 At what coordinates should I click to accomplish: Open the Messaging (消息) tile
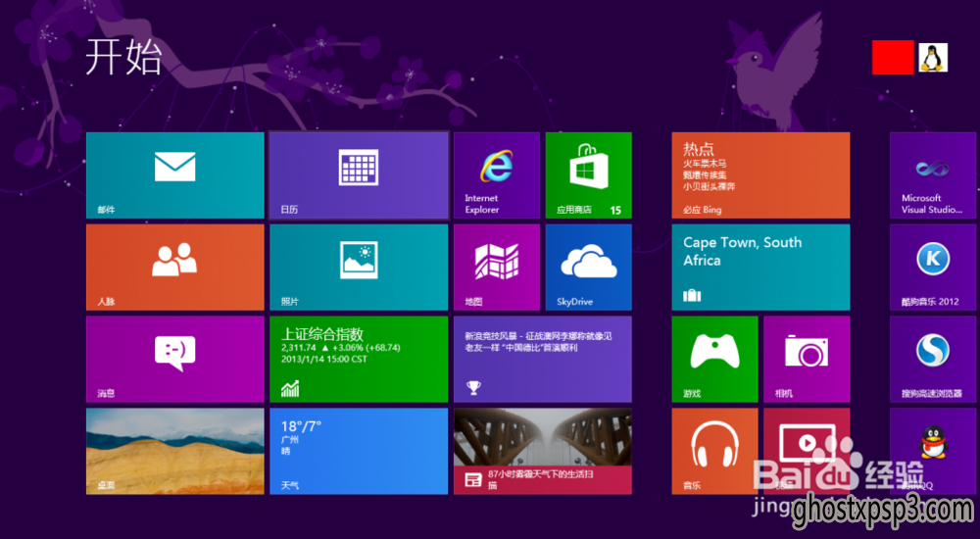pos(175,359)
